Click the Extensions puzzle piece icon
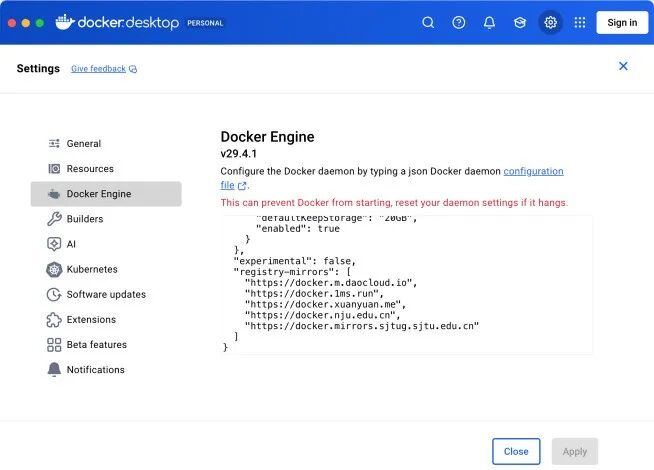This screenshot has width=654, height=470. pyautogui.click(x=54, y=319)
